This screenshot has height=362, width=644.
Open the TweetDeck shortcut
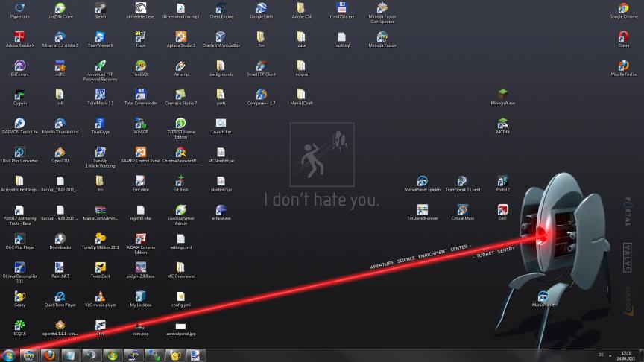(x=100, y=270)
